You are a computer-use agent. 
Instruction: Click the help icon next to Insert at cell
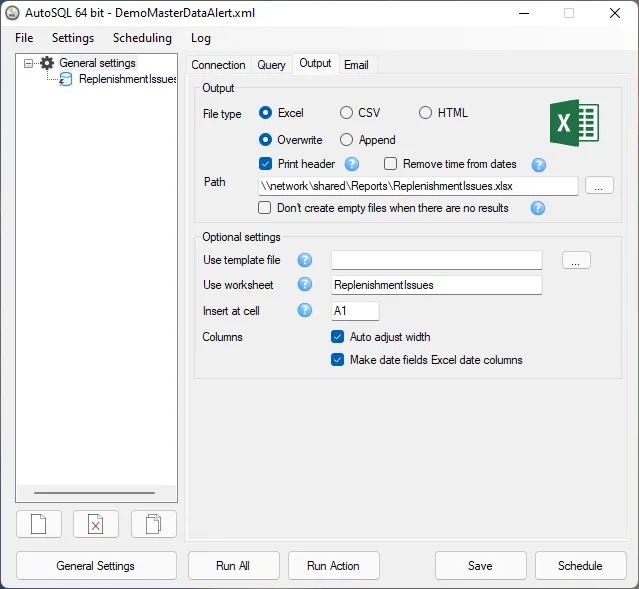tap(304, 311)
